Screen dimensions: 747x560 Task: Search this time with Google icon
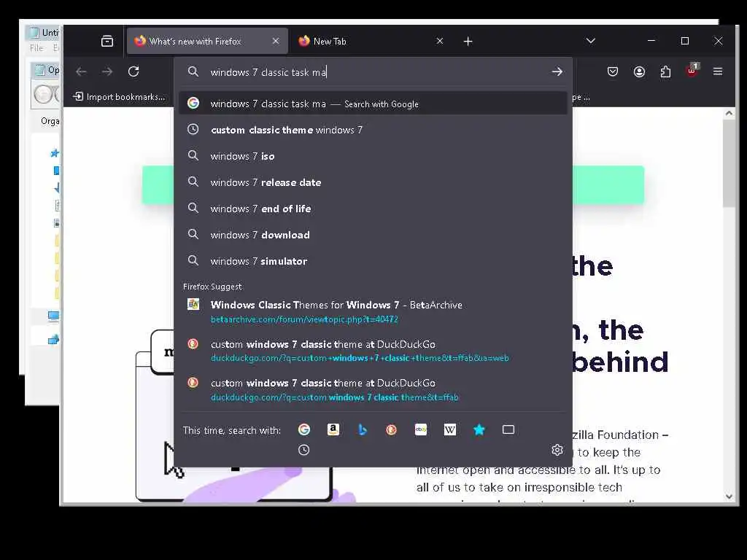click(x=304, y=430)
